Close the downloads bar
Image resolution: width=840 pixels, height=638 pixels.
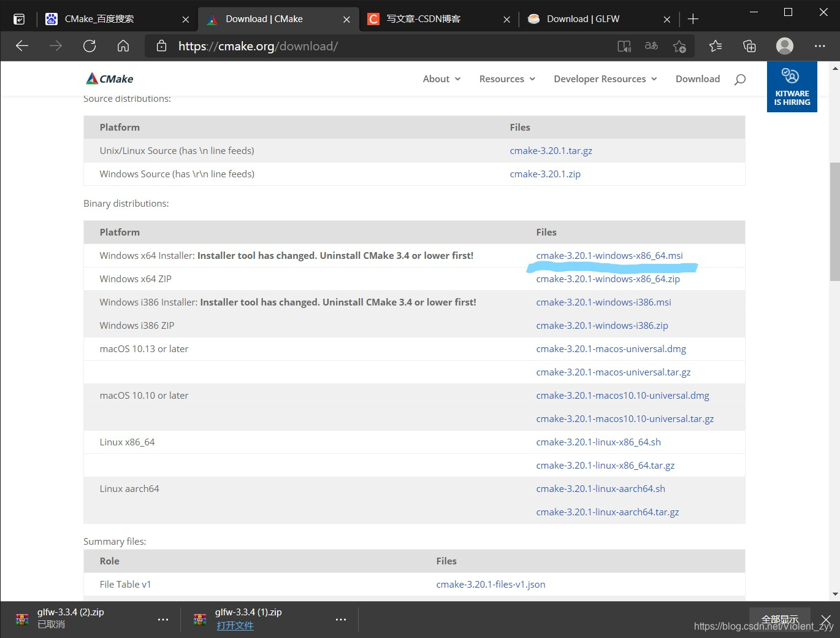pyautogui.click(x=826, y=619)
